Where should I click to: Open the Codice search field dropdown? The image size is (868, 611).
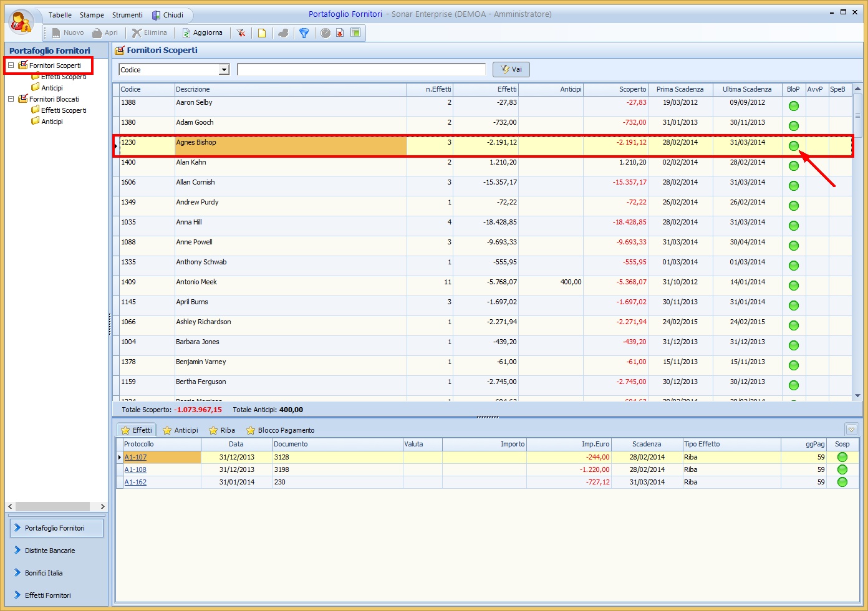[x=224, y=70]
